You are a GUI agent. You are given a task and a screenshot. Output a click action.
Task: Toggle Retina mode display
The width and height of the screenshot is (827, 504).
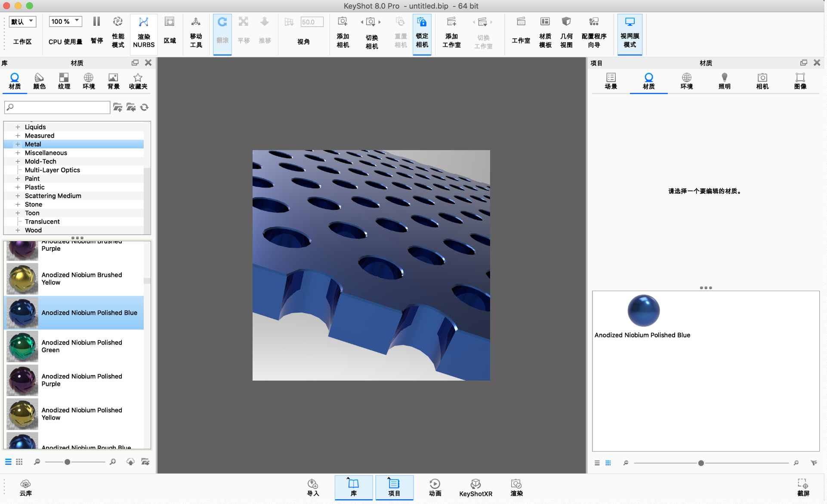(x=630, y=32)
